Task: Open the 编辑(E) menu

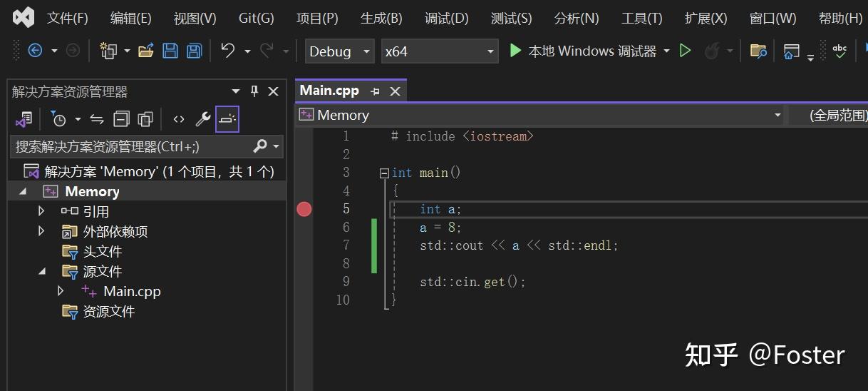Action: [x=131, y=18]
